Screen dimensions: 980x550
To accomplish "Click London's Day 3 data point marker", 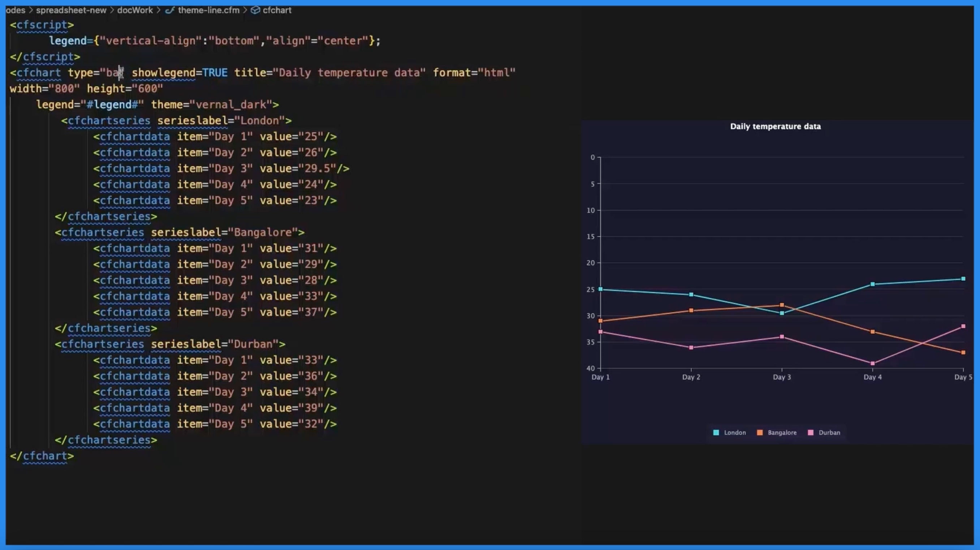I will pyautogui.click(x=782, y=313).
